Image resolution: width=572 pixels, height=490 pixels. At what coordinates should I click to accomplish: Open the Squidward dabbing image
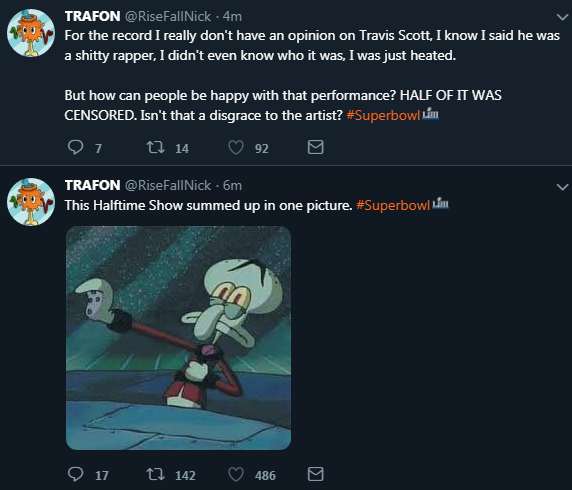tap(178, 338)
